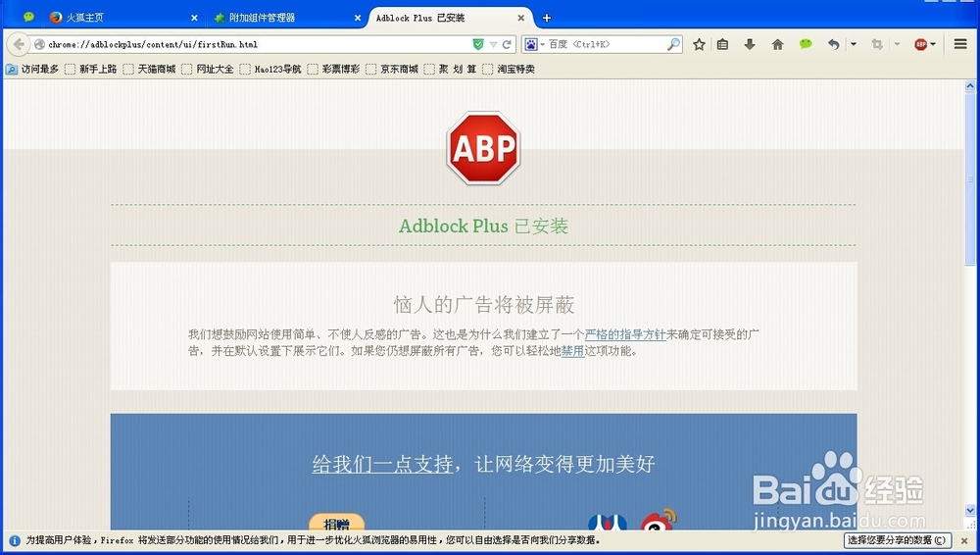The width and height of the screenshot is (980, 555).
Task: Open the 给我们一点支持 link
Action: pyautogui.click(x=382, y=464)
